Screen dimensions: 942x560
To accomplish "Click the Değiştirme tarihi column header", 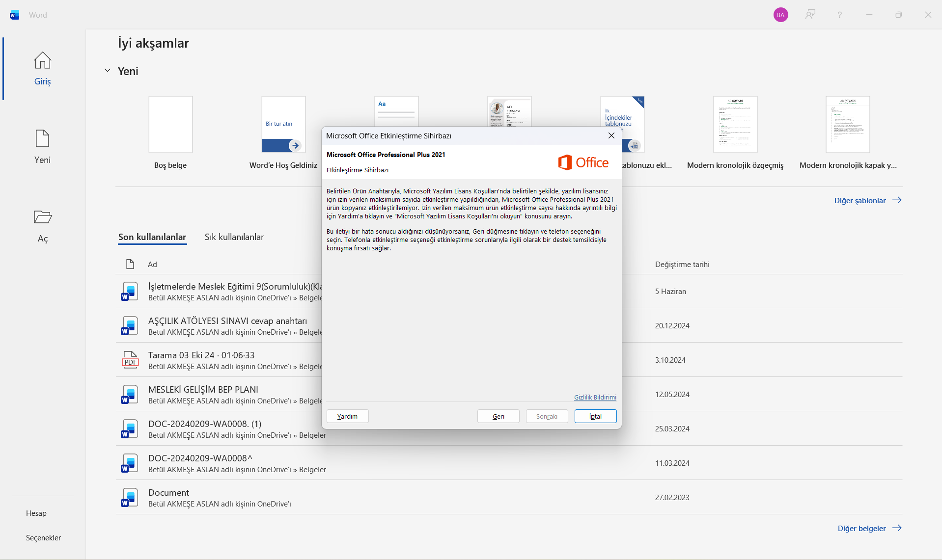I will tap(682, 265).
